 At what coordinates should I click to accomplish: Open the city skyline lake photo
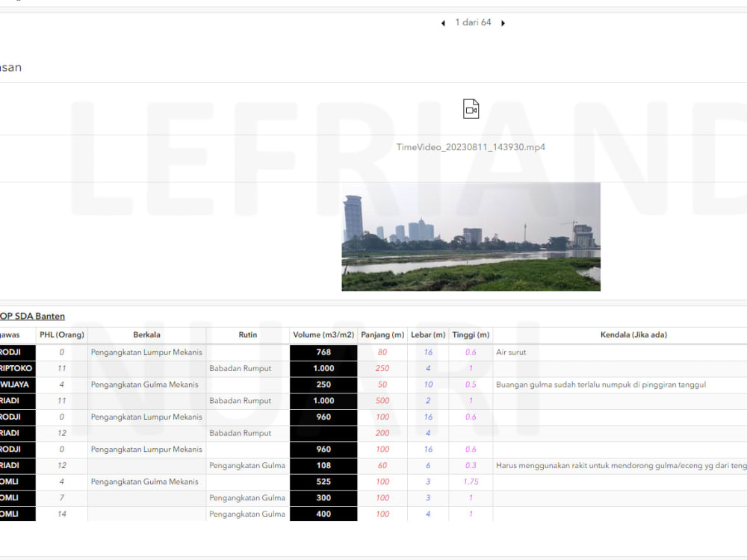tap(471, 237)
